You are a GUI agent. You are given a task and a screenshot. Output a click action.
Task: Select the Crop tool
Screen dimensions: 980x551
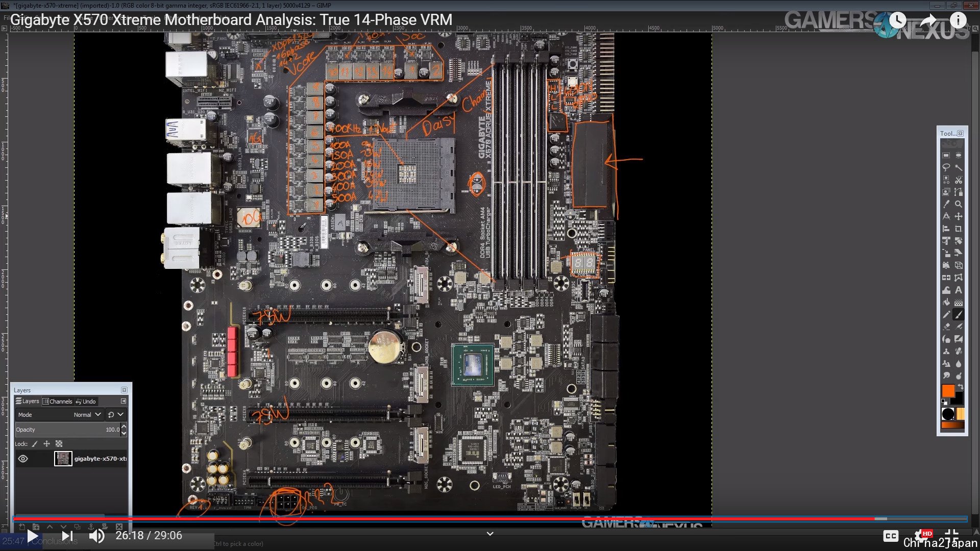point(959,229)
